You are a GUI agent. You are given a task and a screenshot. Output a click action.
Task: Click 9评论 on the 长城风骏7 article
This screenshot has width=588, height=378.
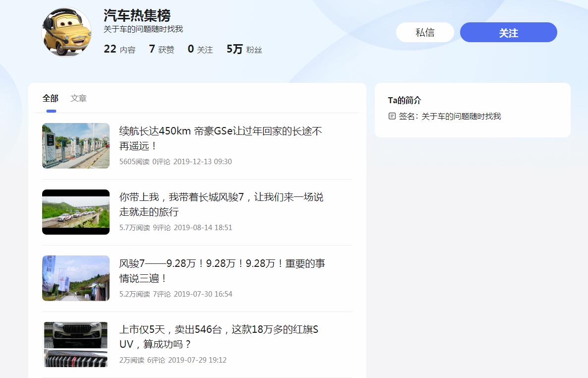(162, 228)
